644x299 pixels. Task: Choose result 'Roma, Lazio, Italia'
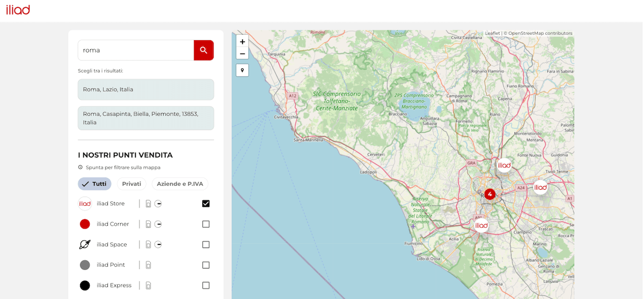pos(146,89)
